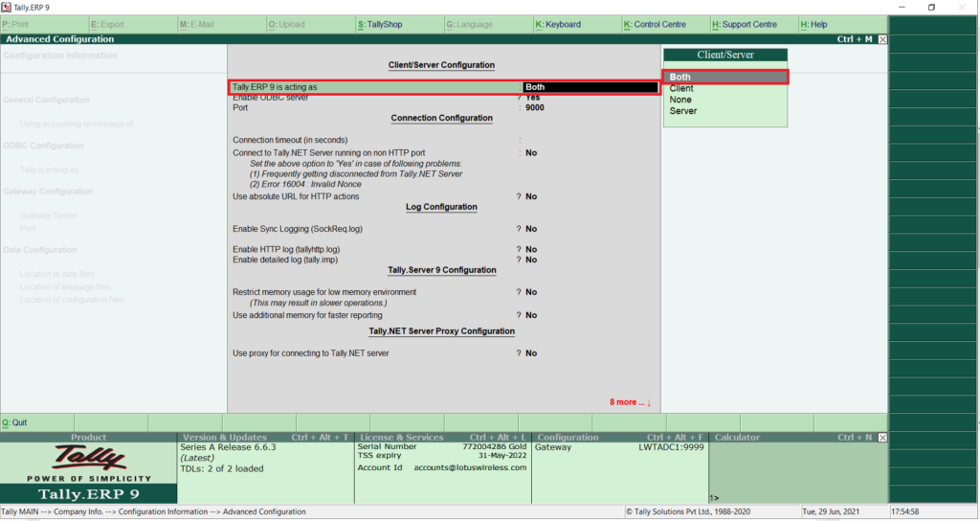Click Tally.NET Server Proxy Configuration heading

[442, 331]
